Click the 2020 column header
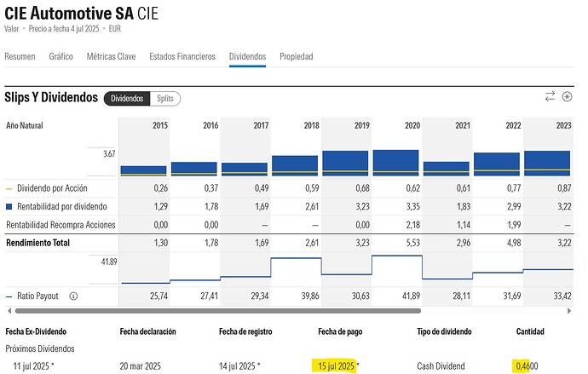 point(412,125)
